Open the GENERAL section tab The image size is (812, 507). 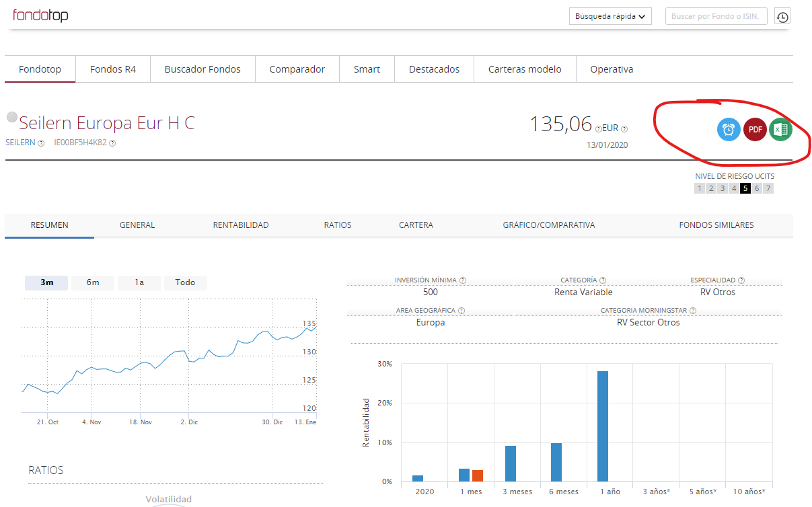(x=137, y=225)
